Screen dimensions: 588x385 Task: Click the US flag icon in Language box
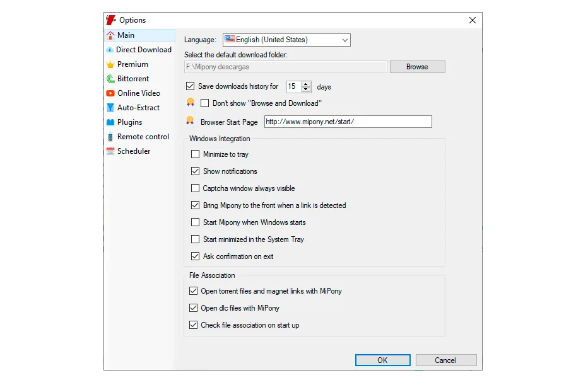tap(230, 39)
